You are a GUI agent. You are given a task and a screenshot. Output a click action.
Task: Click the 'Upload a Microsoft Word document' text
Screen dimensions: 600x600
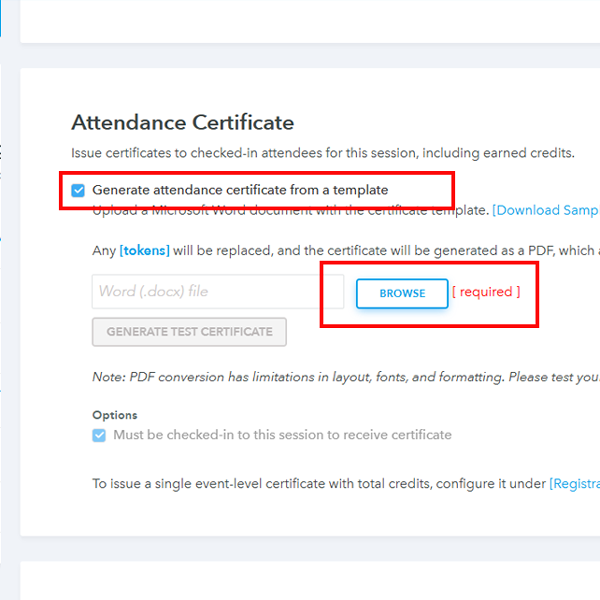pos(290,211)
